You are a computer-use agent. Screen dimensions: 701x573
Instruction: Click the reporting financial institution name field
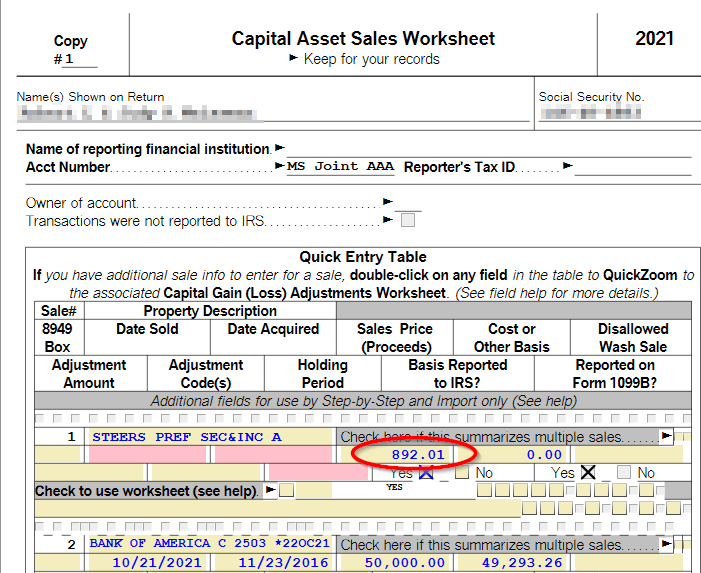click(x=489, y=149)
